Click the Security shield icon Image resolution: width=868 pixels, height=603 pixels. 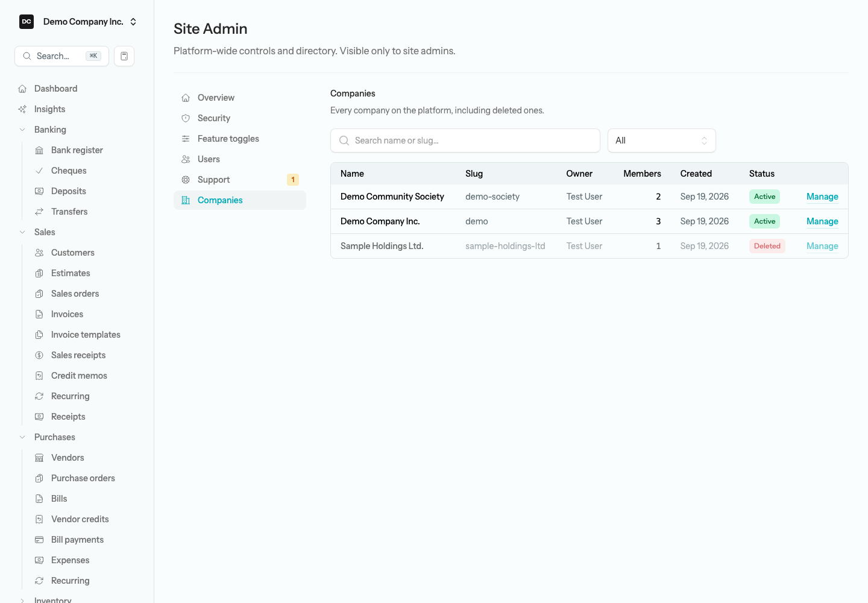186,118
